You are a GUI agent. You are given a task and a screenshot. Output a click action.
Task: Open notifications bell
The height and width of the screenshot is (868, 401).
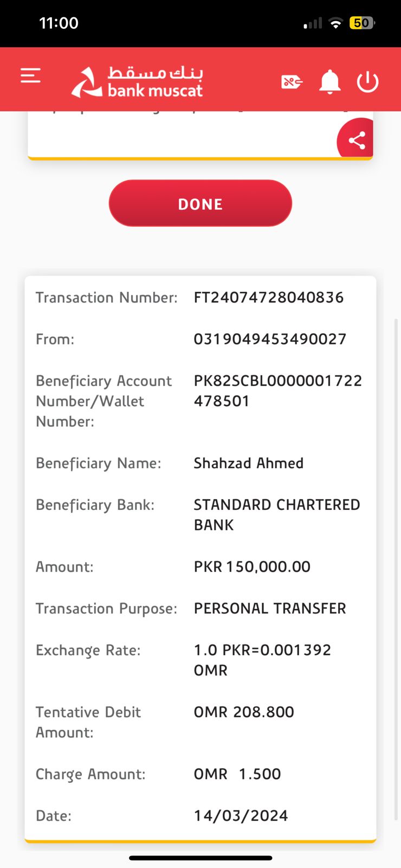pyautogui.click(x=329, y=82)
